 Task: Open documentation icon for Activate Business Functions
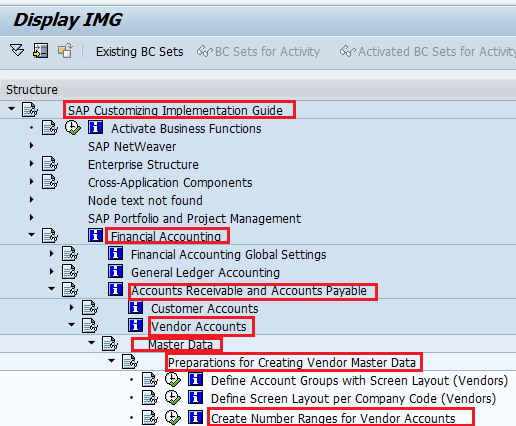point(95,128)
